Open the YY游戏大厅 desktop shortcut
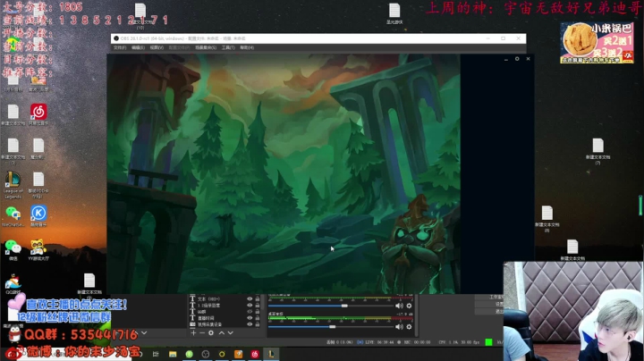644x361 pixels. tap(38, 249)
